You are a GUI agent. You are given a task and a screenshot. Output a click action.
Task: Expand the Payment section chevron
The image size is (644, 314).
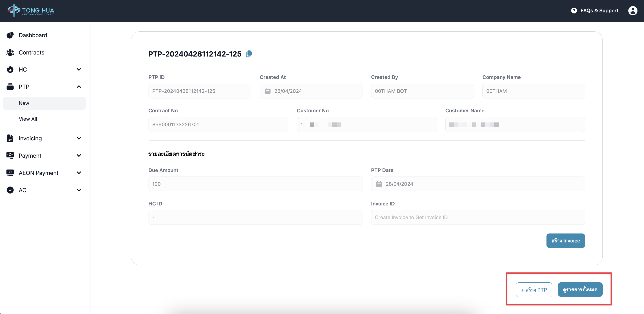tap(79, 155)
